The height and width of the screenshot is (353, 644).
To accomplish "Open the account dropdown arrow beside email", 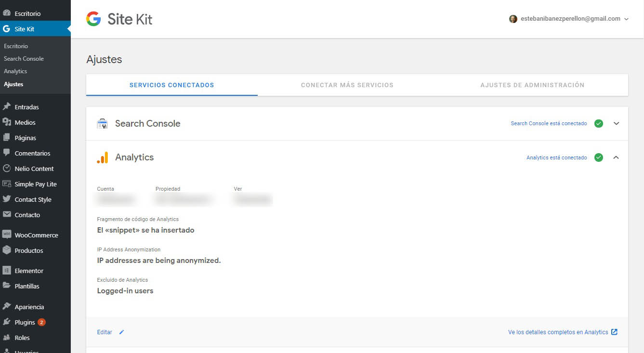I will click(x=626, y=19).
